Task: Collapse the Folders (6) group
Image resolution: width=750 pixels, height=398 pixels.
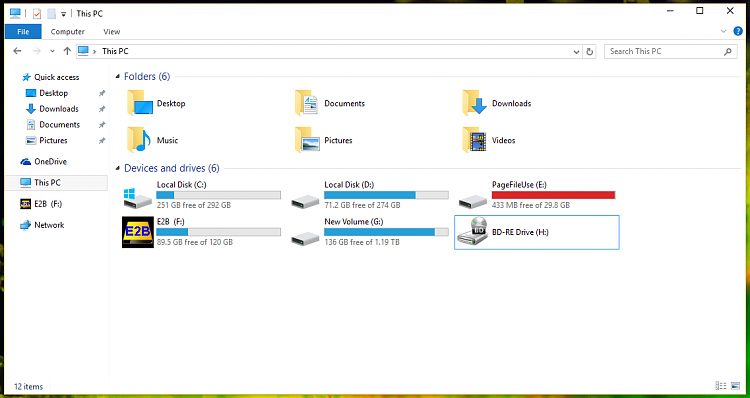Action: pos(118,77)
